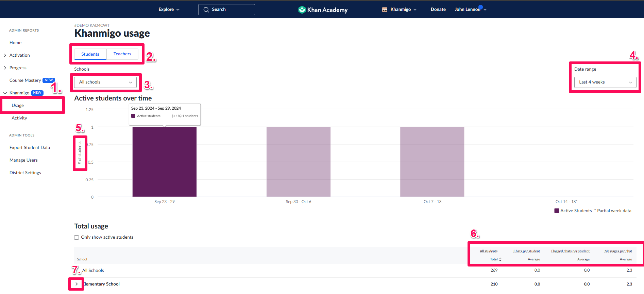The width and height of the screenshot is (644, 294).
Task: Click the Active Students legend color swatch
Action: click(557, 211)
